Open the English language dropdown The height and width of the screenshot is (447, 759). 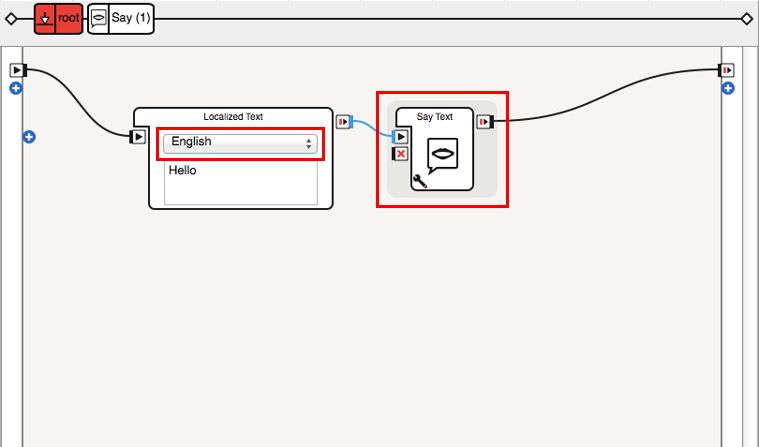pyautogui.click(x=240, y=143)
